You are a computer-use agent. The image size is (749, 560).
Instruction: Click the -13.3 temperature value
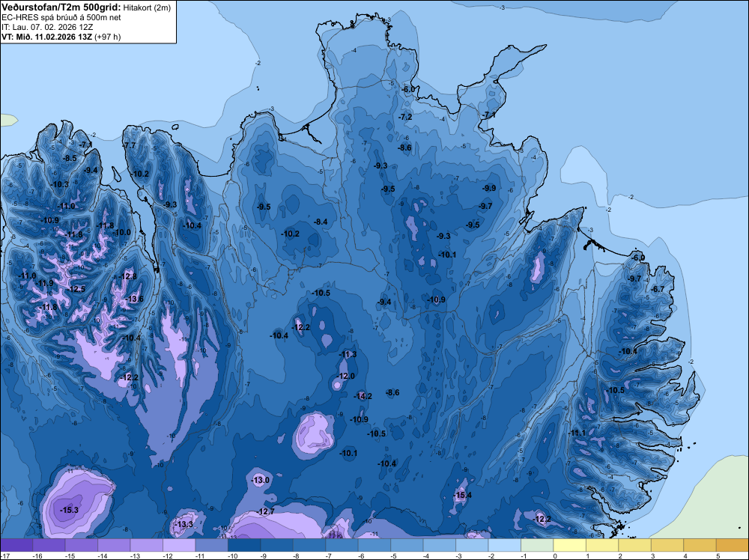tap(184, 524)
